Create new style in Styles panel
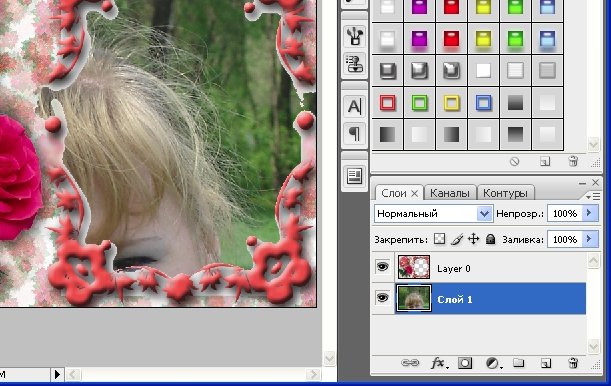Image resolution: width=611 pixels, height=386 pixels. coord(545,161)
